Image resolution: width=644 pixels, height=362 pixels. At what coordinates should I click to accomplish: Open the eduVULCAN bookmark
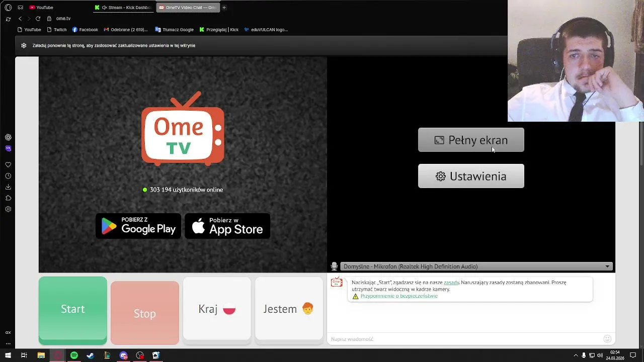266,30
